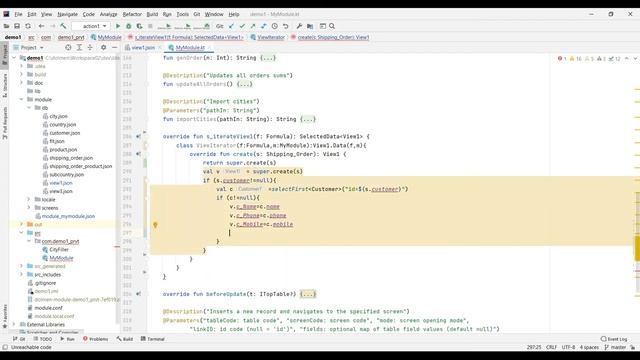
Task: Toggle the Favorites side tool window
Action: click(x=5, y=316)
